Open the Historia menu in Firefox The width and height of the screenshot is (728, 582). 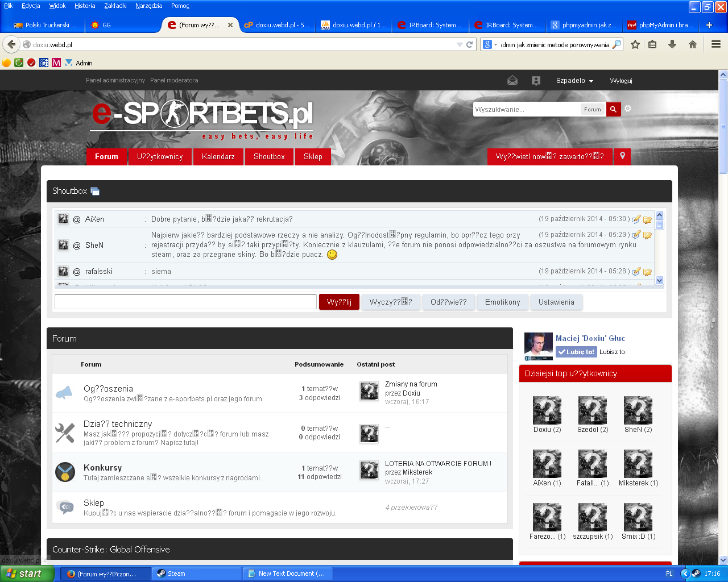(85, 6)
